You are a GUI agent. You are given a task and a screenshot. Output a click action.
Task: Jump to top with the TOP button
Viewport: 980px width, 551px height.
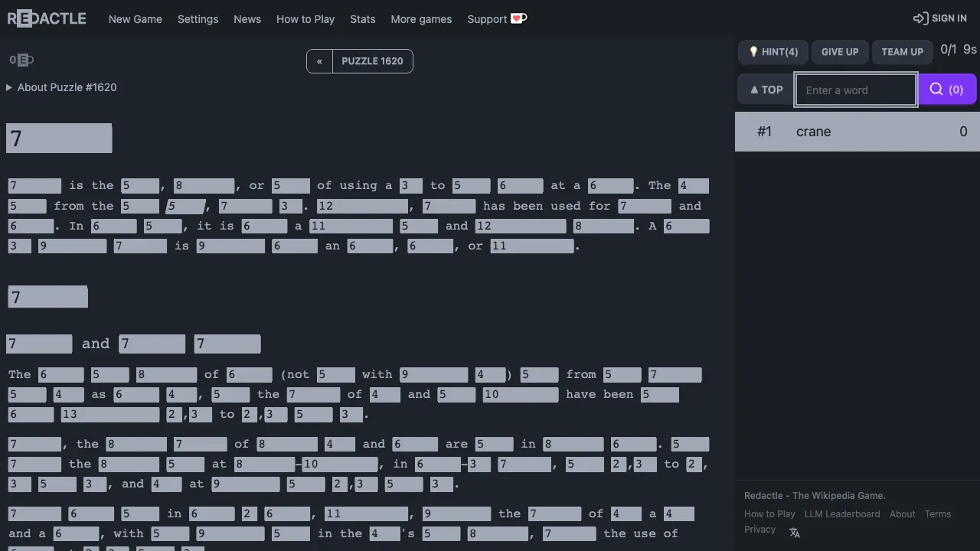[x=766, y=90]
